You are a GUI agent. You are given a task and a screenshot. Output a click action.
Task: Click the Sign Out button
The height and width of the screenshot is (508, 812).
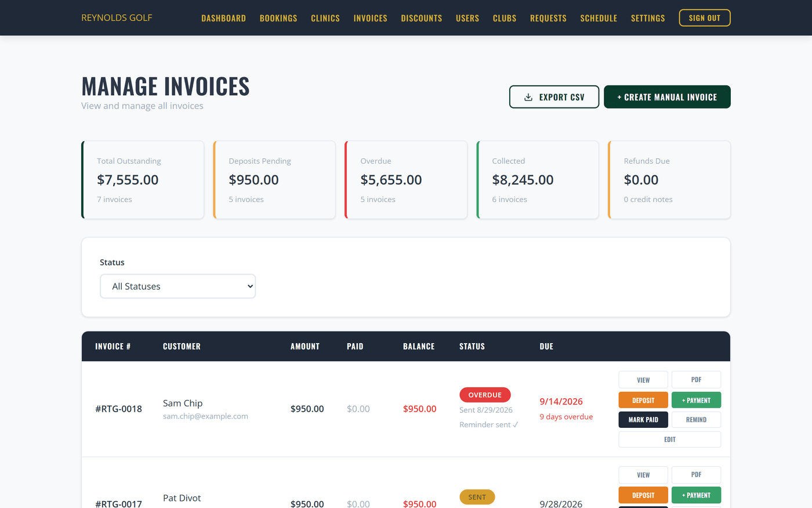(705, 18)
